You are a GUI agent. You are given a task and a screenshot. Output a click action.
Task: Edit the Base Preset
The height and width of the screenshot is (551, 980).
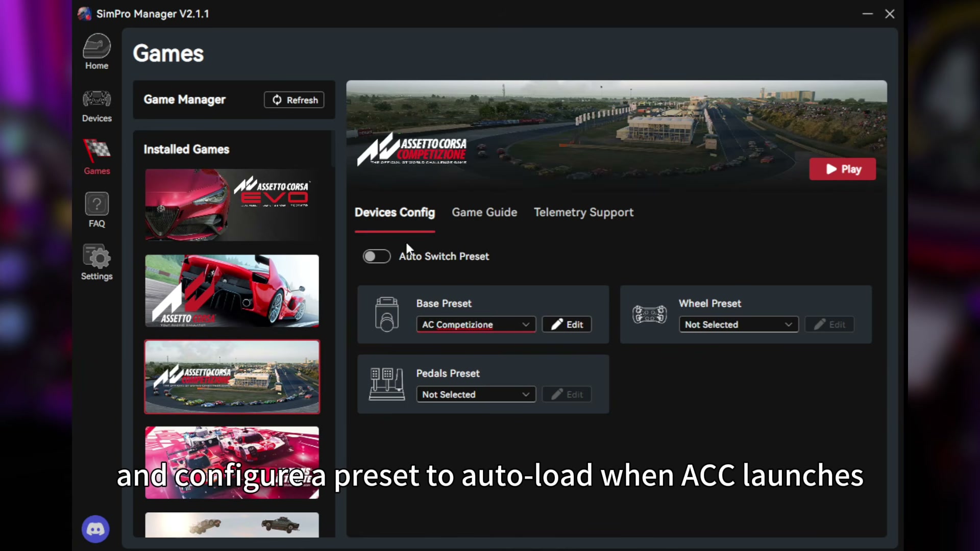[x=567, y=324]
